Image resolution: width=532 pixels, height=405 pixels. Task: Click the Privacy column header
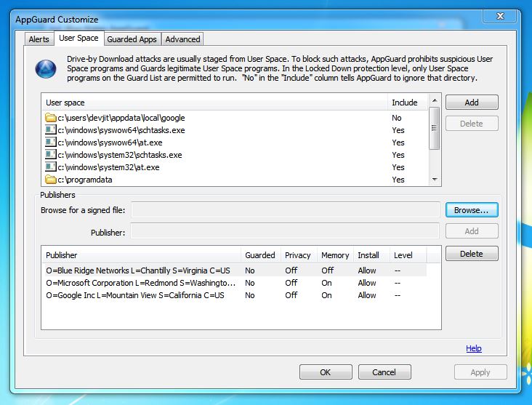coord(299,255)
